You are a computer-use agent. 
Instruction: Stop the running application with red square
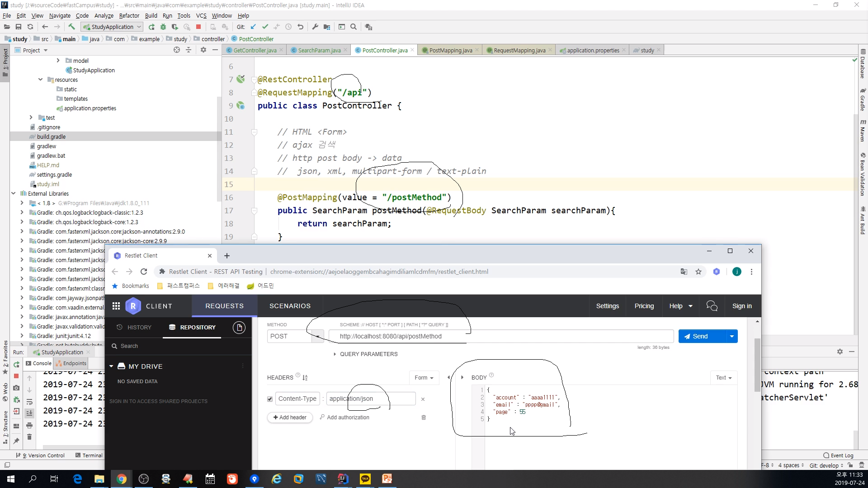pos(198,27)
